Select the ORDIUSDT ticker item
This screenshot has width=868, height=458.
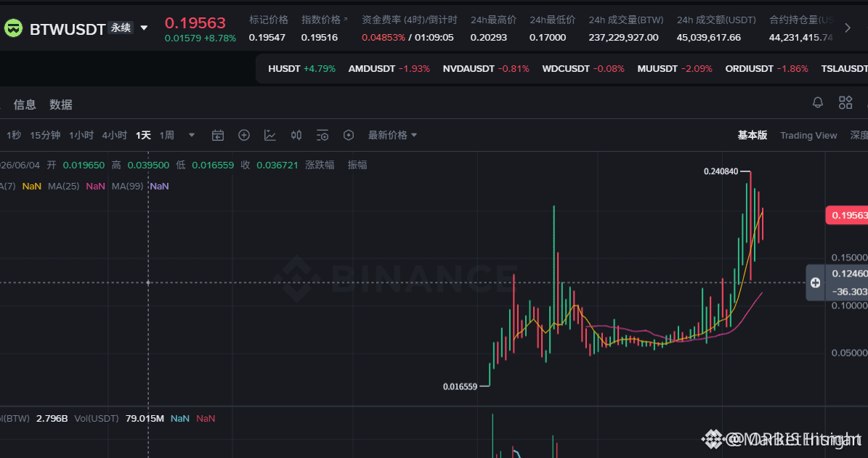point(767,68)
